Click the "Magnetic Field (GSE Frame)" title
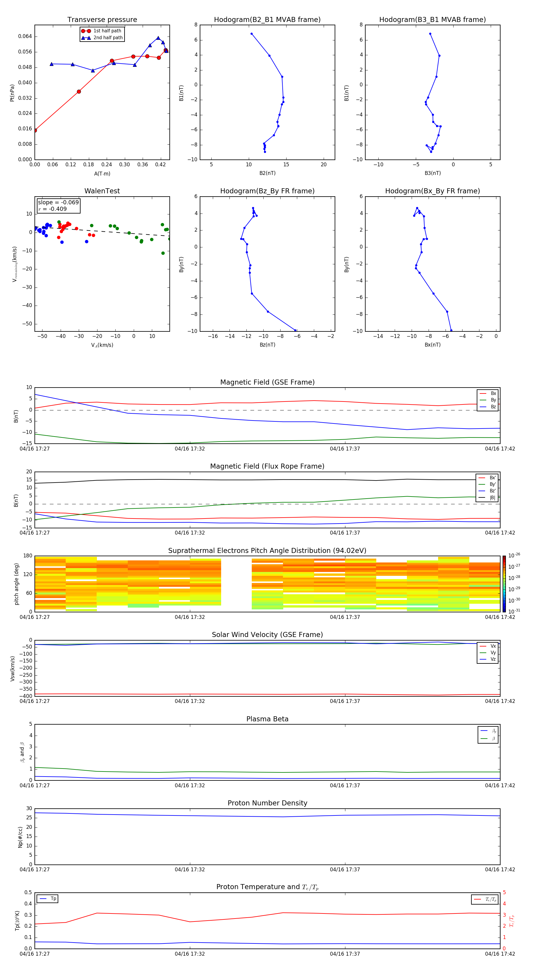535x980 pixels. click(267, 382)
